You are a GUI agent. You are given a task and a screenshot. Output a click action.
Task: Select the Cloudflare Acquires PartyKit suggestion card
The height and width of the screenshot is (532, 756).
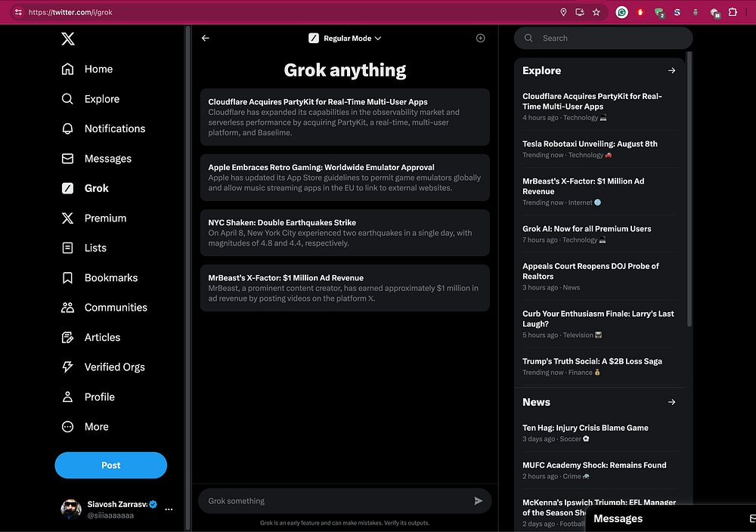[345, 117]
